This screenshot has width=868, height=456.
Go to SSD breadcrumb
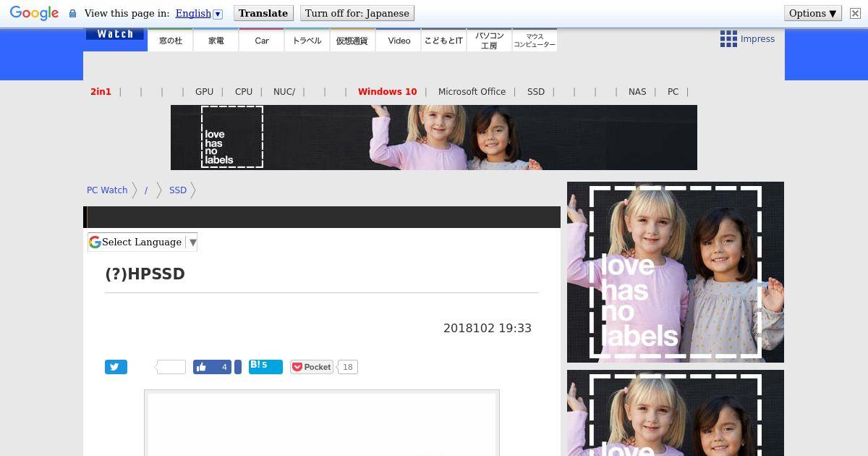[178, 190]
